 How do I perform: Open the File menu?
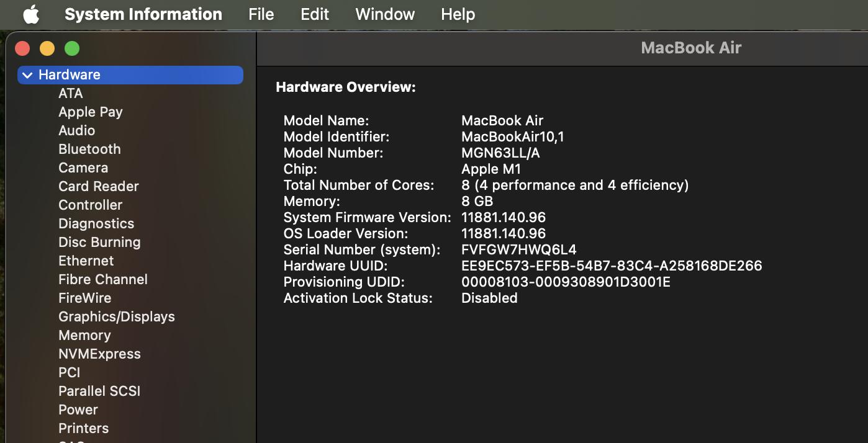[261, 14]
